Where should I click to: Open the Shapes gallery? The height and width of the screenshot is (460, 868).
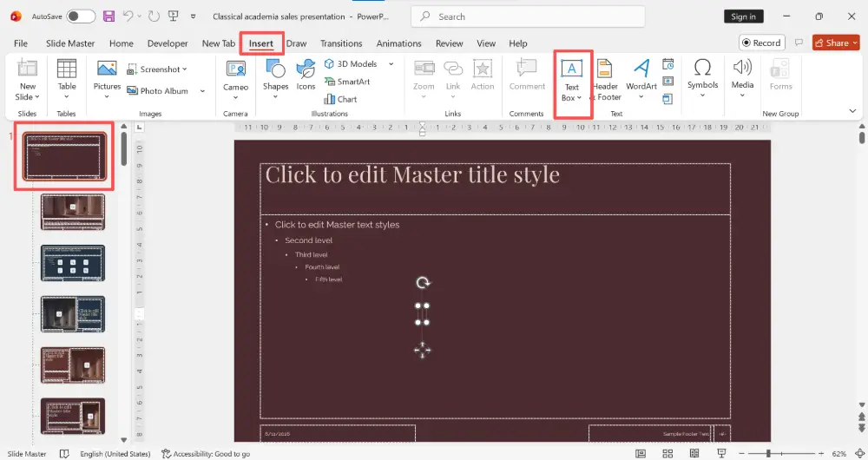point(275,80)
